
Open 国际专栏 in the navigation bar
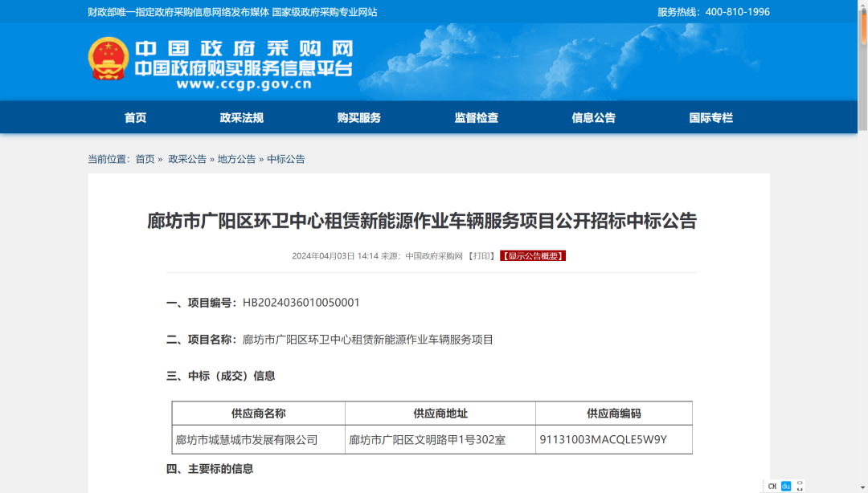pyautogui.click(x=711, y=118)
